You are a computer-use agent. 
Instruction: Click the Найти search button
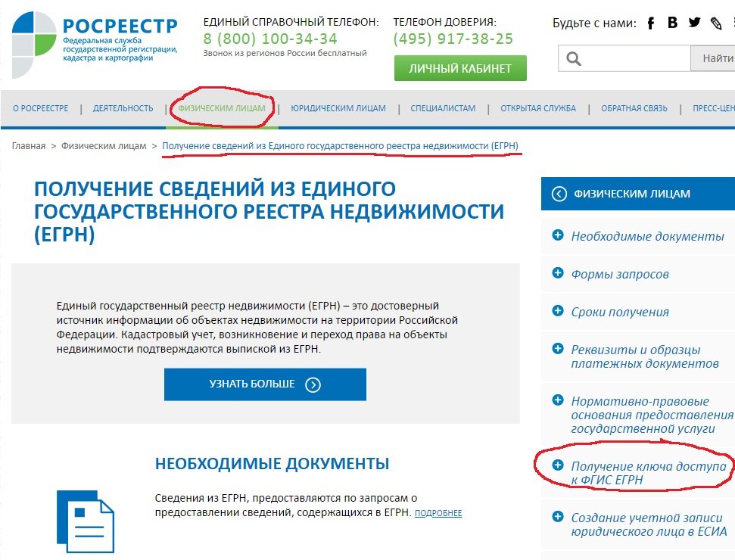click(x=713, y=58)
